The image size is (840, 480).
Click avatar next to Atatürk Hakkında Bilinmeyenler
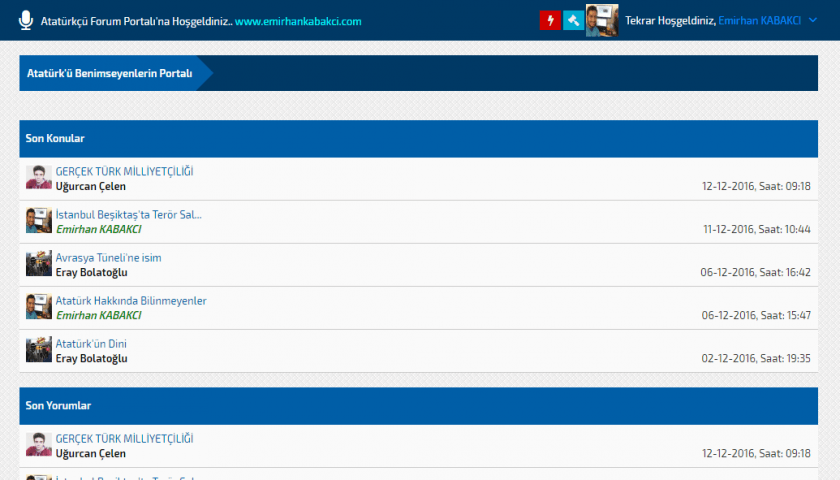(39, 307)
